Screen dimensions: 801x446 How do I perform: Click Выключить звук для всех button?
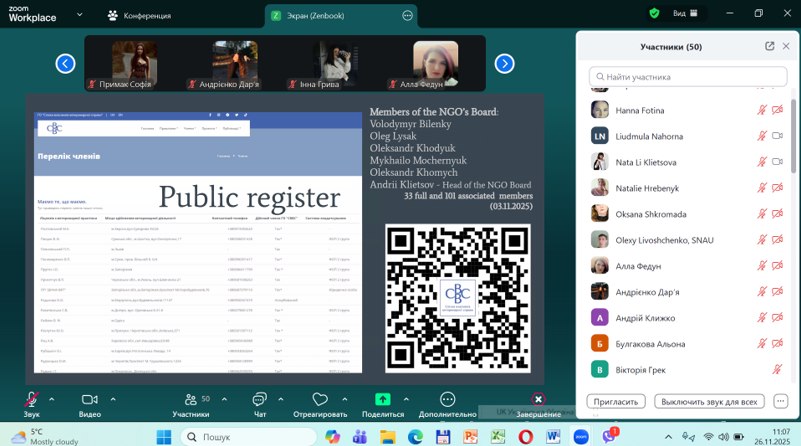click(709, 401)
